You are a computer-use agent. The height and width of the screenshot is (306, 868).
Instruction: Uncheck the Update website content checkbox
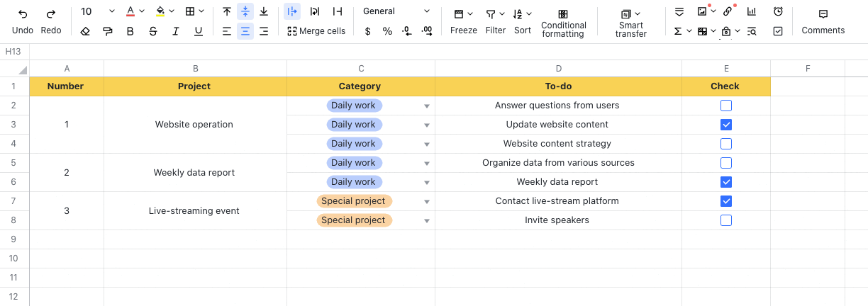[726, 125]
